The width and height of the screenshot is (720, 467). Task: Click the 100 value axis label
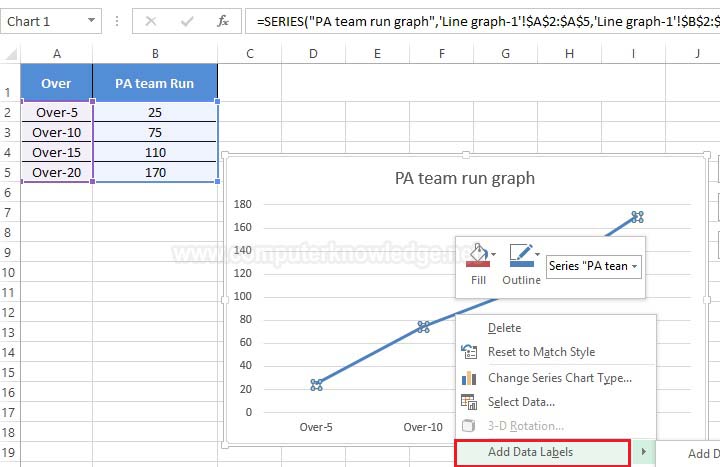click(242, 296)
